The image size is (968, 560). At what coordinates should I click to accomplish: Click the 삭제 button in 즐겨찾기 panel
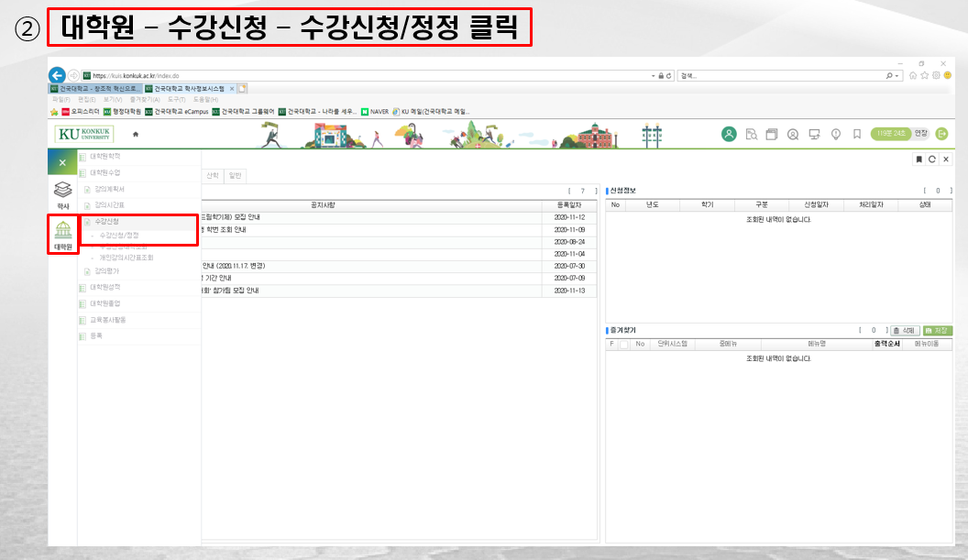906,330
